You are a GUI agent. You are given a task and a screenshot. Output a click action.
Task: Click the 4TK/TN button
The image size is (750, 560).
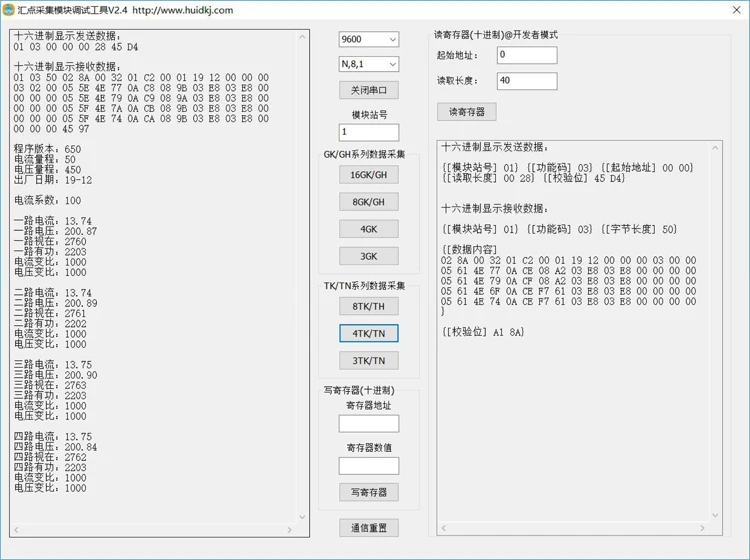[x=369, y=333]
